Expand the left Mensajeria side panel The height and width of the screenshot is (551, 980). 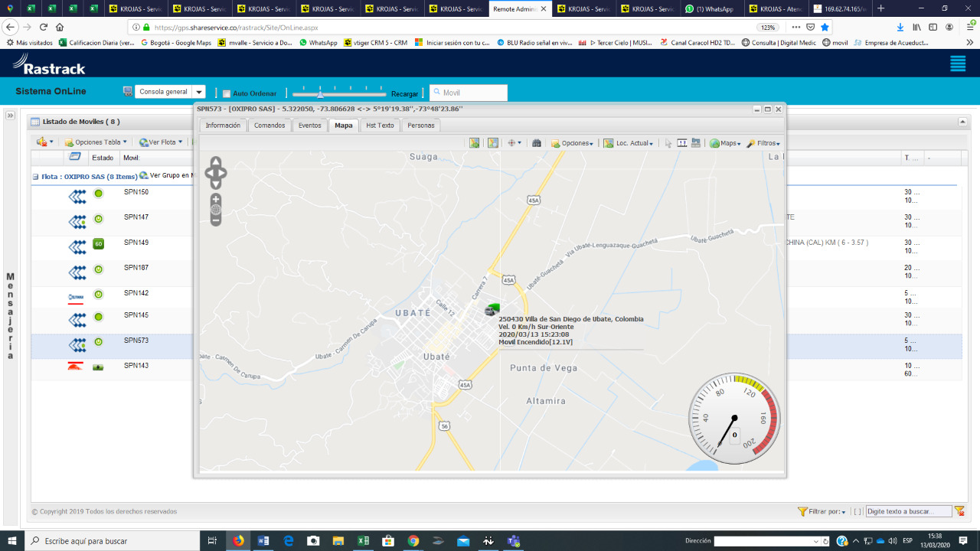(x=11, y=116)
